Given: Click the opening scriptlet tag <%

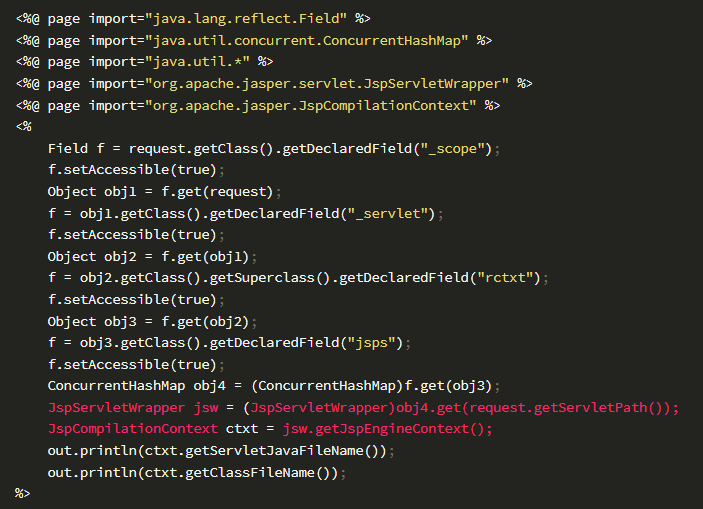Looking at the screenshot, I should [24, 126].
